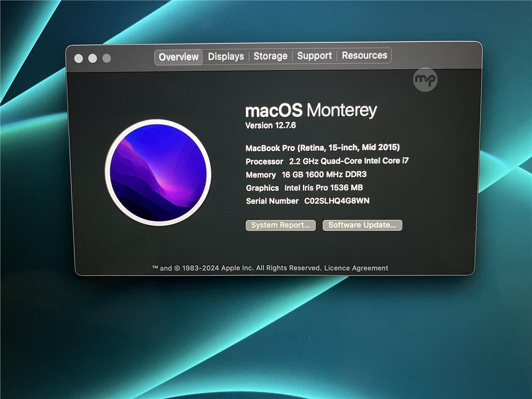Click the mp watermark logo
The width and height of the screenshot is (532, 399).
(x=425, y=79)
